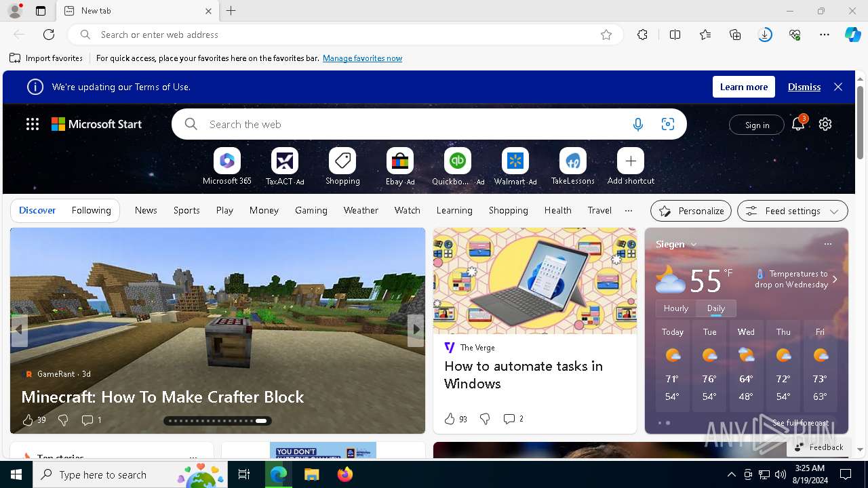The image size is (868, 488).
Task: Click the browser address bar
Action: pos(346,35)
